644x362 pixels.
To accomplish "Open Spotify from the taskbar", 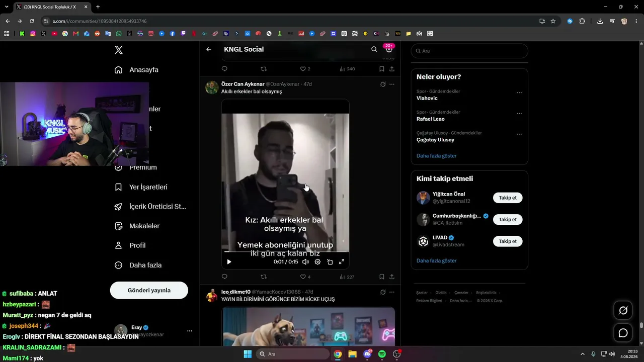I will (x=382, y=354).
